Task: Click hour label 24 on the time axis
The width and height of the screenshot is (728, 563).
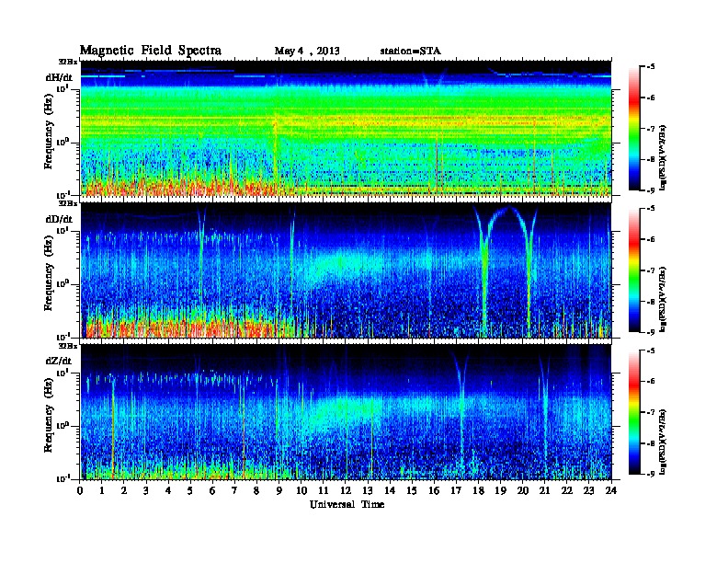Action: coord(611,490)
